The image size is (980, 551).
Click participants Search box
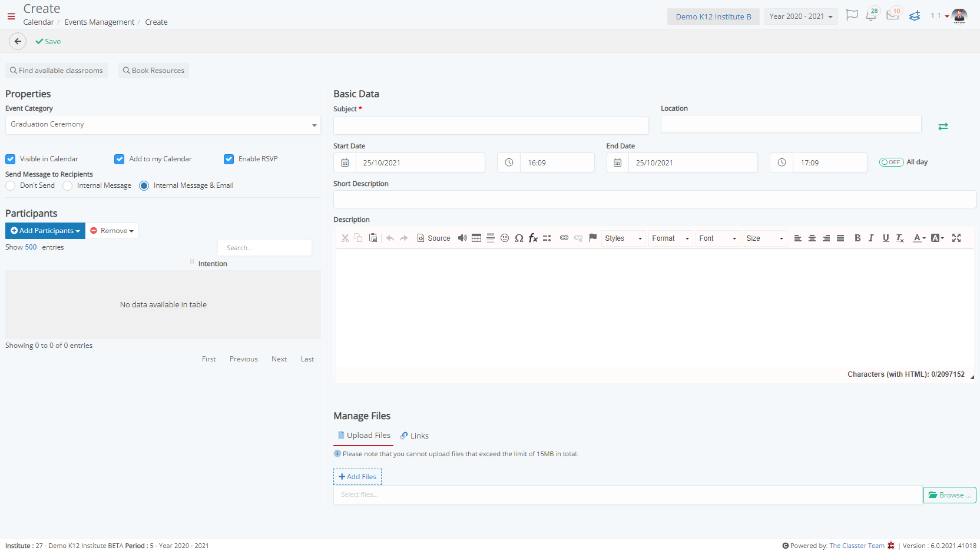pyautogui.click(x=264, y=248)
